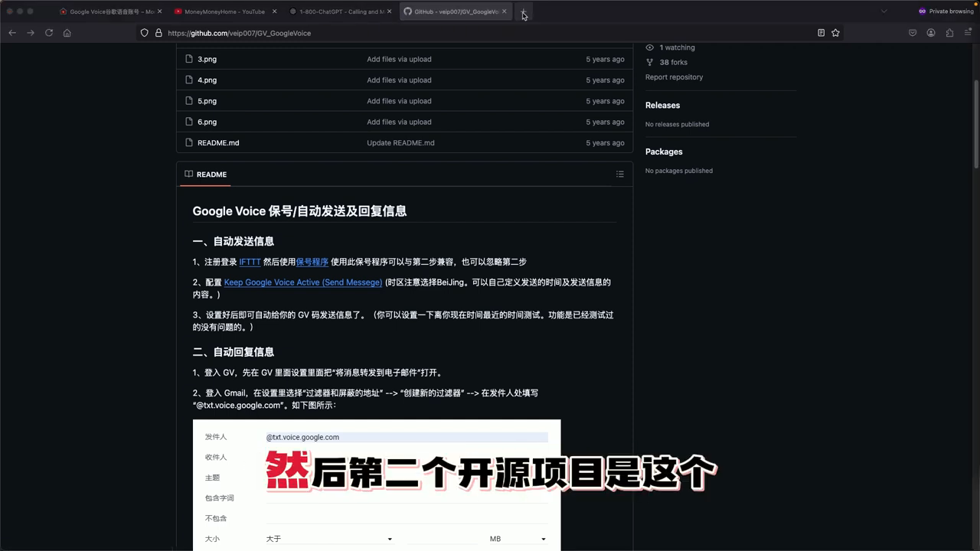980x551 pixels.
Task: Open the Firefox application menu
Action: pos(968,33)
